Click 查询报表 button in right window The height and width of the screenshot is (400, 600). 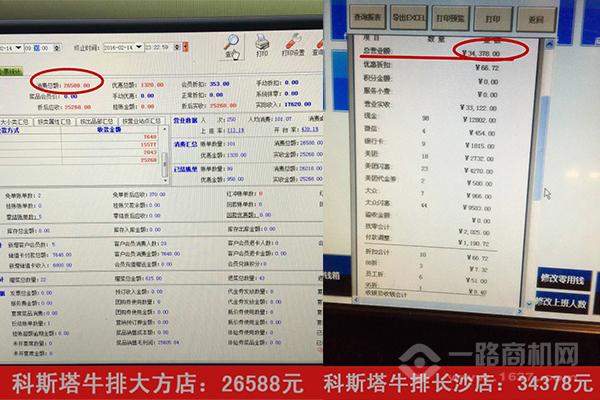367,17
